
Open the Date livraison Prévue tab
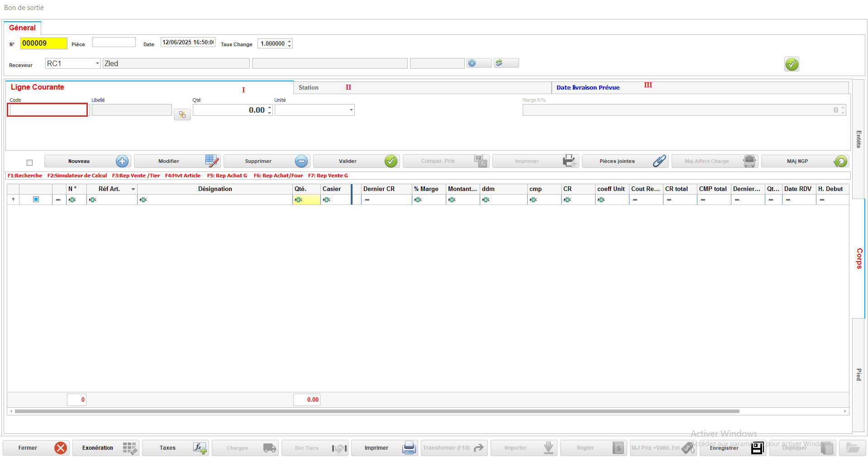pos(588,88)
